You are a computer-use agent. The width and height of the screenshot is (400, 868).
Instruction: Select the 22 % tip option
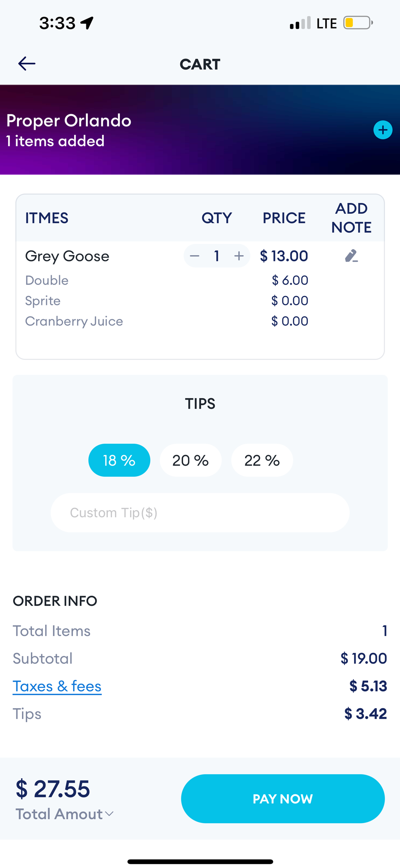pos(262,460)
